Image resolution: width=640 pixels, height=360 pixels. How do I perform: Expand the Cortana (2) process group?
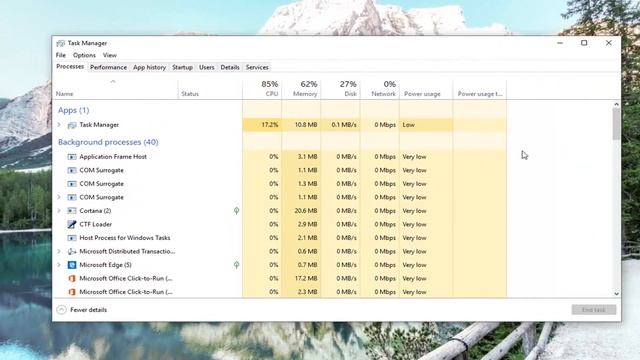pos(59,211)
